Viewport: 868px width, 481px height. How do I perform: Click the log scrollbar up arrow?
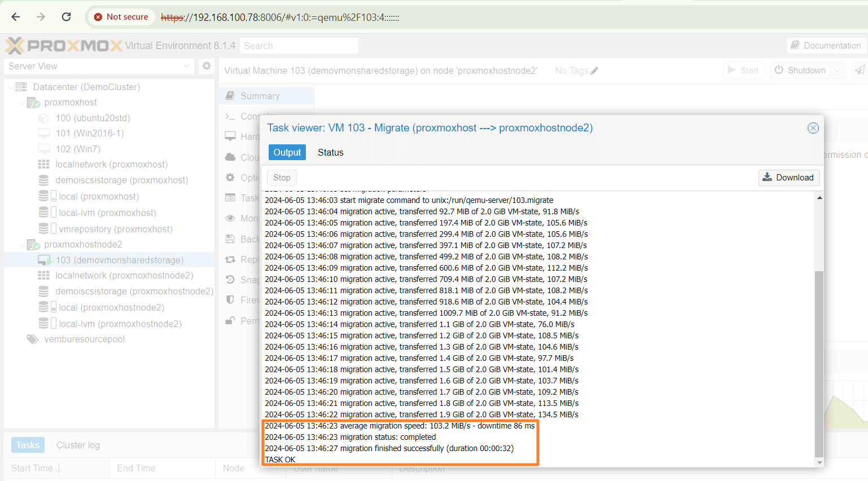[x=819, y=197]
